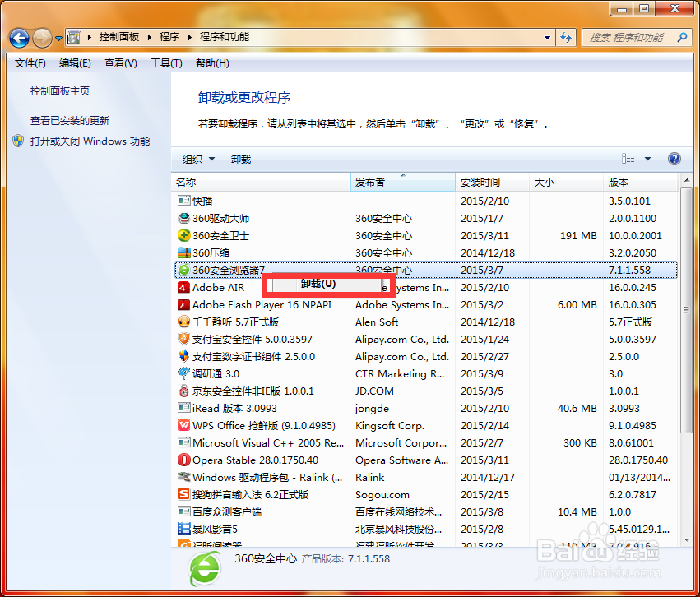The width and height of the screenshot is (700, 597).
Task: Select the 360安全卫士 icon
Action: [183, 235]
